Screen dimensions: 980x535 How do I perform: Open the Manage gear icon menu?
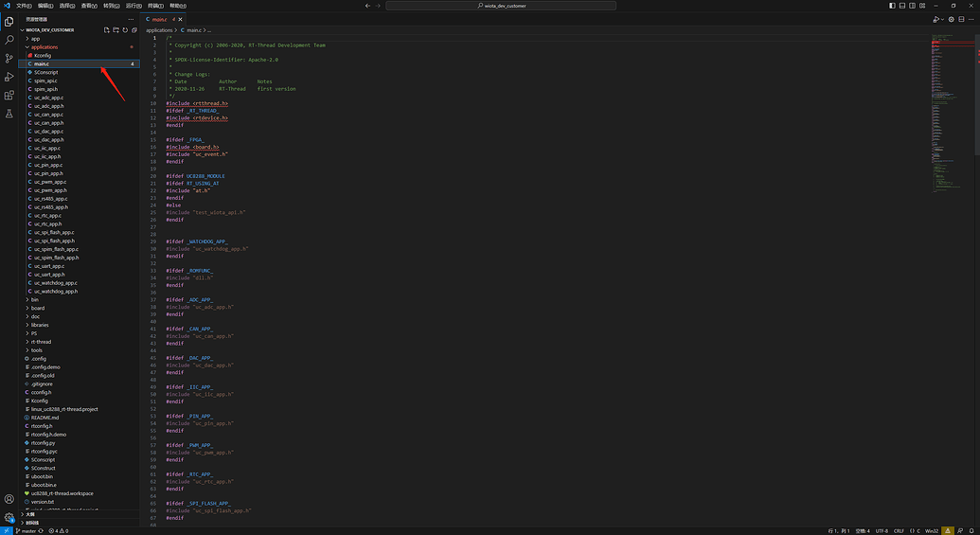9,518
